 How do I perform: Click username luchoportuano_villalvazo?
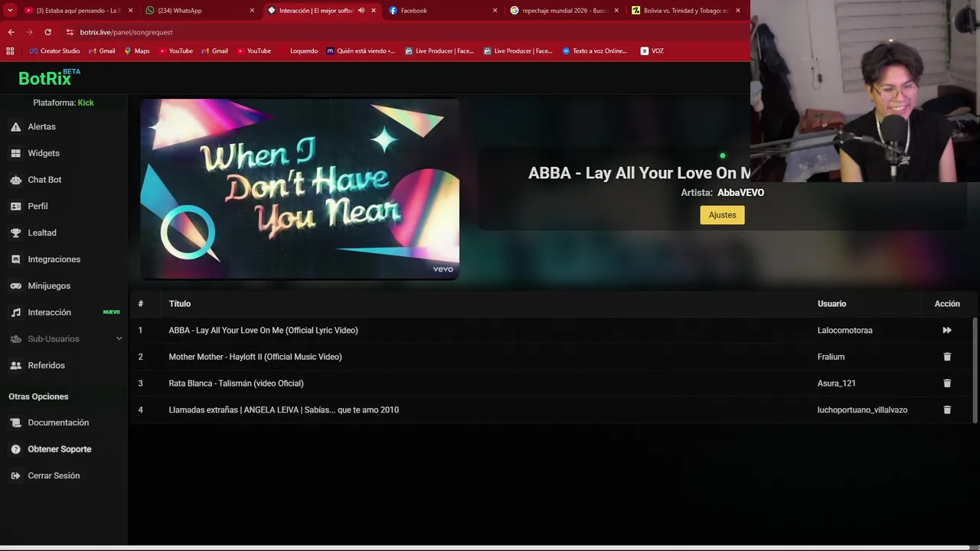point(862,410)
